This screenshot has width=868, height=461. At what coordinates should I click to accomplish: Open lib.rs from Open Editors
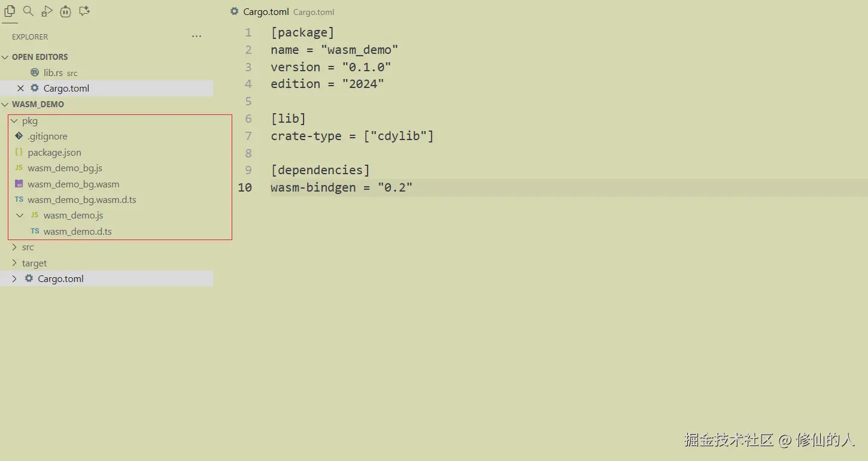pos(53,73)
